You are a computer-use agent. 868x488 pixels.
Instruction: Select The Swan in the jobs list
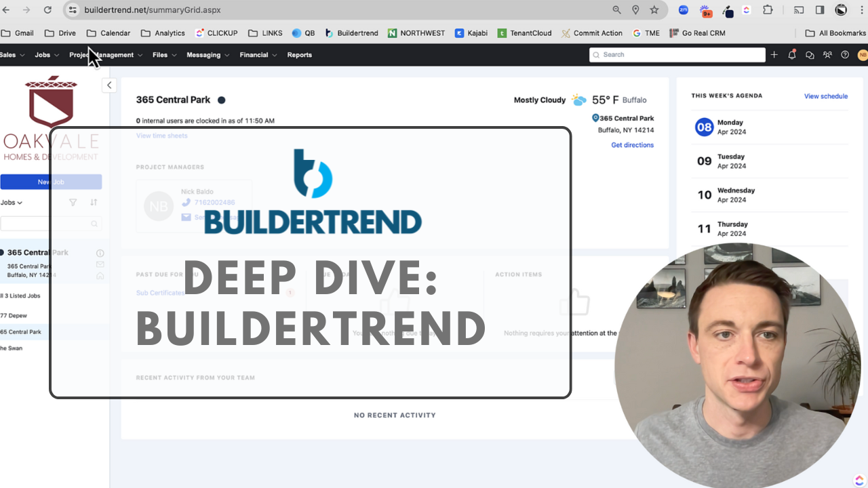[12, 348]
